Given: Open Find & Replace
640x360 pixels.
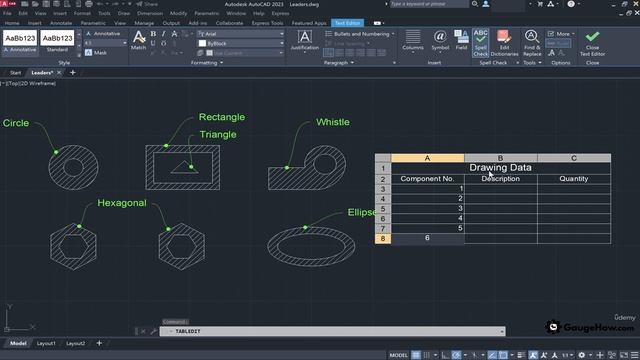Looking at the screenshot, I should click(532, 42).
